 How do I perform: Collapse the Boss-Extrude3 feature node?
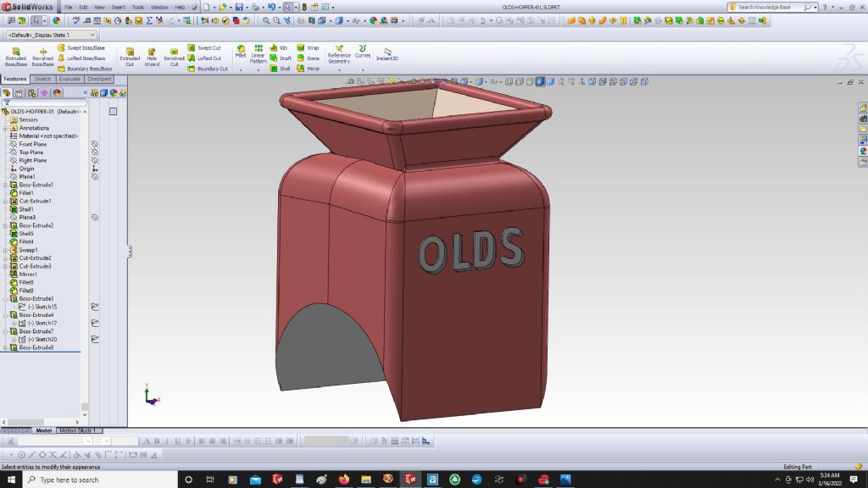(x=6, y=299)
